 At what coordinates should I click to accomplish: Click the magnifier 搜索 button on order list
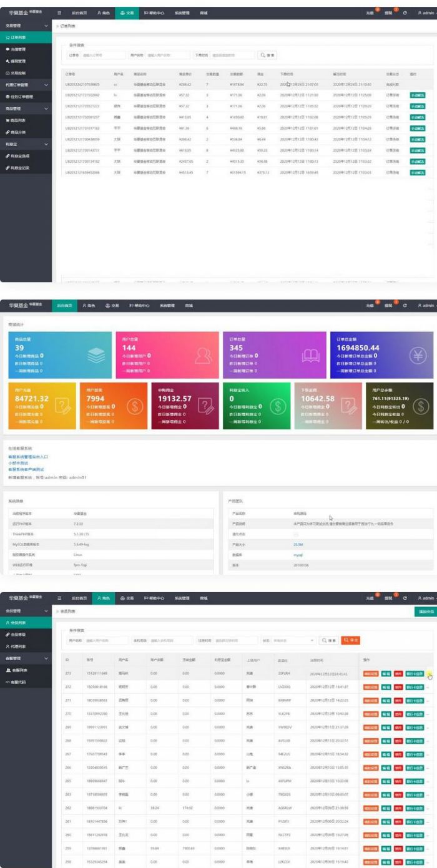267,55
